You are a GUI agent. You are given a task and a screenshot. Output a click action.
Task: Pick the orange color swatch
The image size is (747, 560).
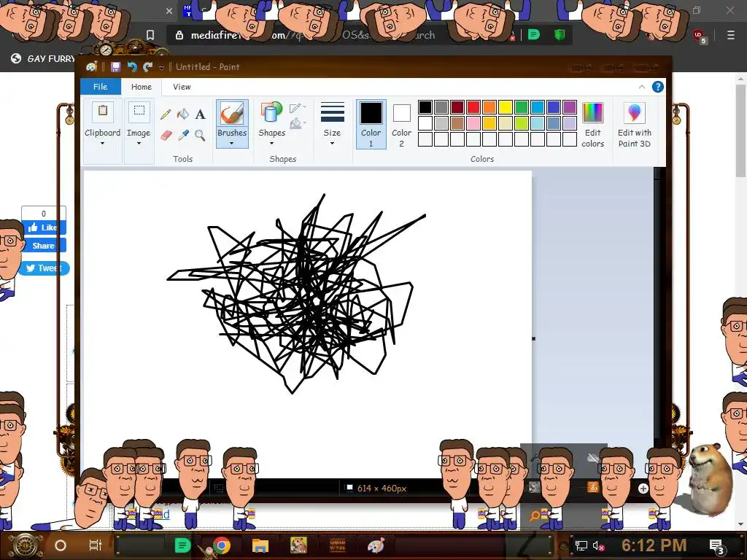pos(489,107)
